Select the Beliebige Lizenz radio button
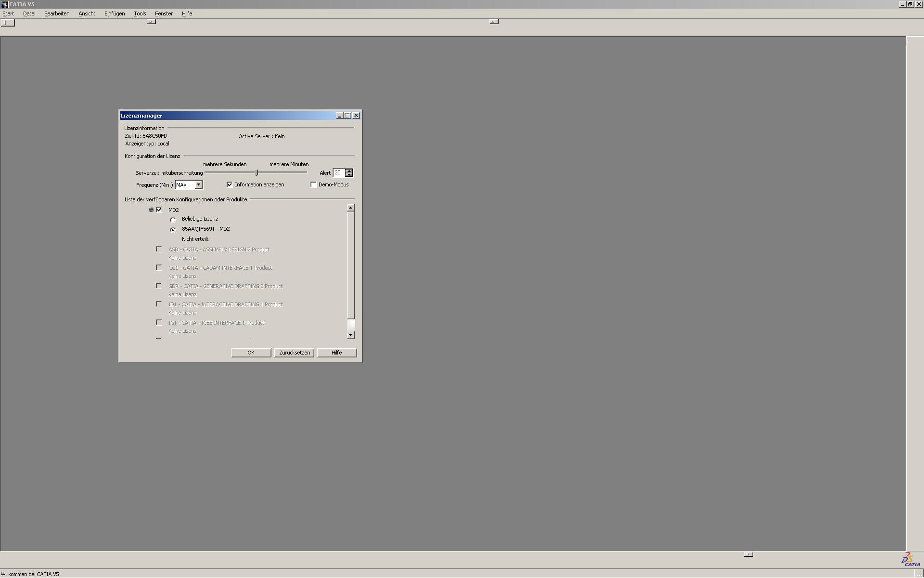Viewport: 924px width, 578px height. (173, 220)
